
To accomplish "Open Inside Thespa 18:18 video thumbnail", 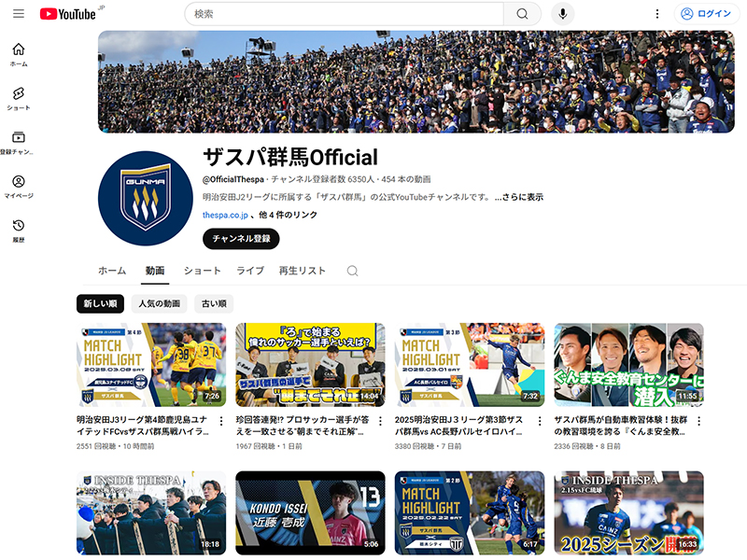I will click(x=151, y=512).
